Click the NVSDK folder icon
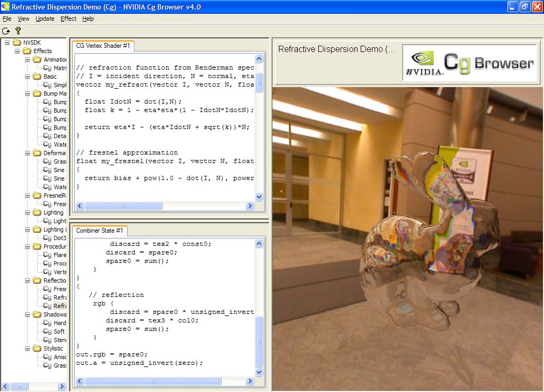This screenshot has height=392, width=544. click(x=17, y=42)
